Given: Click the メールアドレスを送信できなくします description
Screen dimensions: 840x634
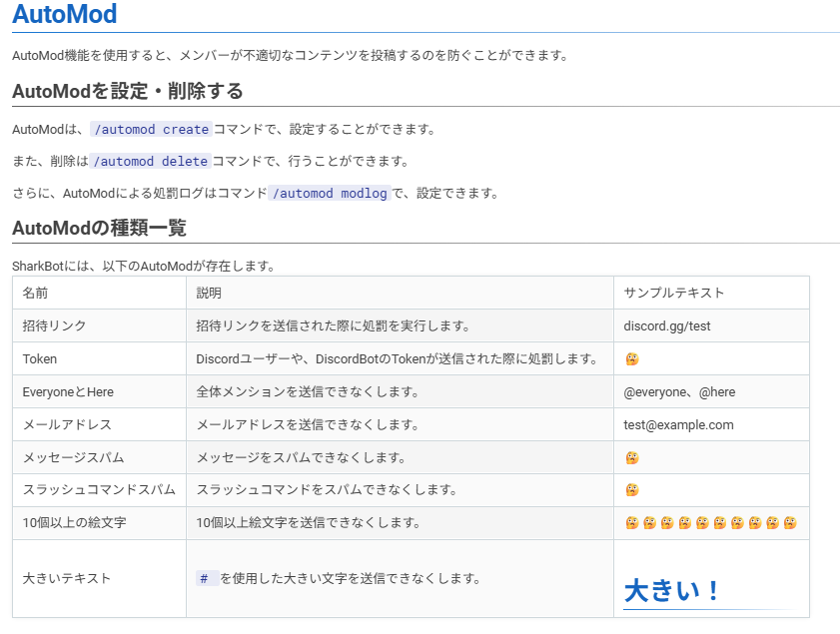Looking at the screenshot, I should (308, 425).
